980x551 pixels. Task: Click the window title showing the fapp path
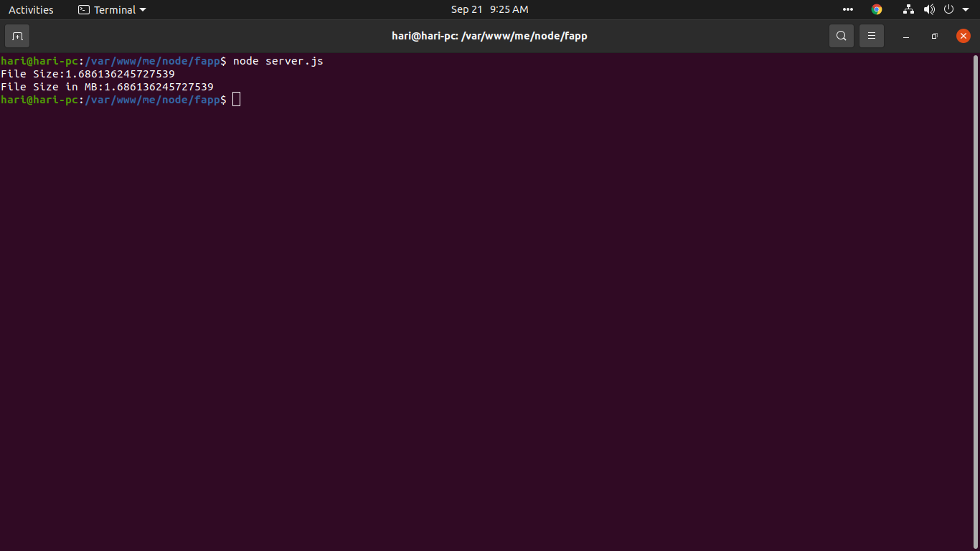[490, 35]
